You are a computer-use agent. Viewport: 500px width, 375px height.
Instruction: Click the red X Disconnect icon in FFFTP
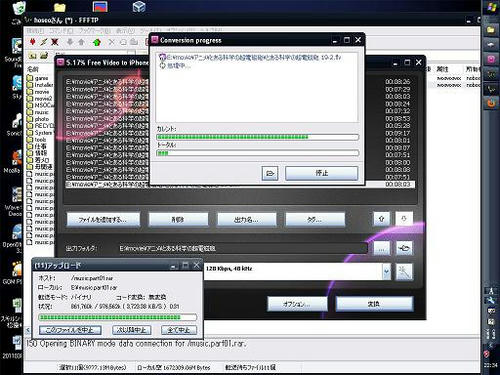(55, 42)
